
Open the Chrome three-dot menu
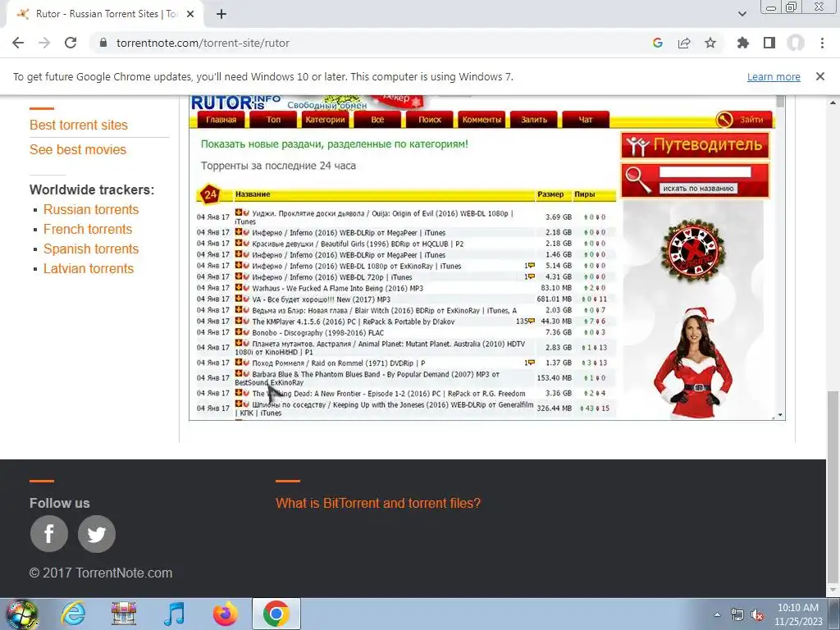[x=822, y=43]
